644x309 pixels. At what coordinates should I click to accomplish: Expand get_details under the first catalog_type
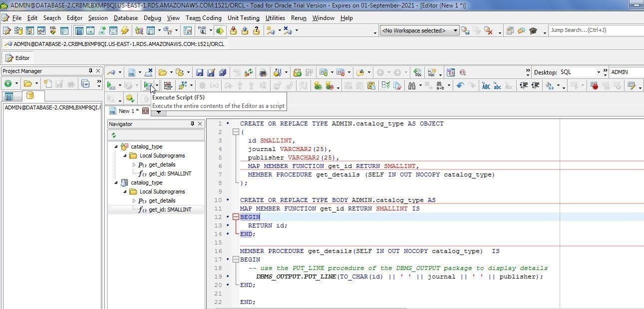[134, 164]
